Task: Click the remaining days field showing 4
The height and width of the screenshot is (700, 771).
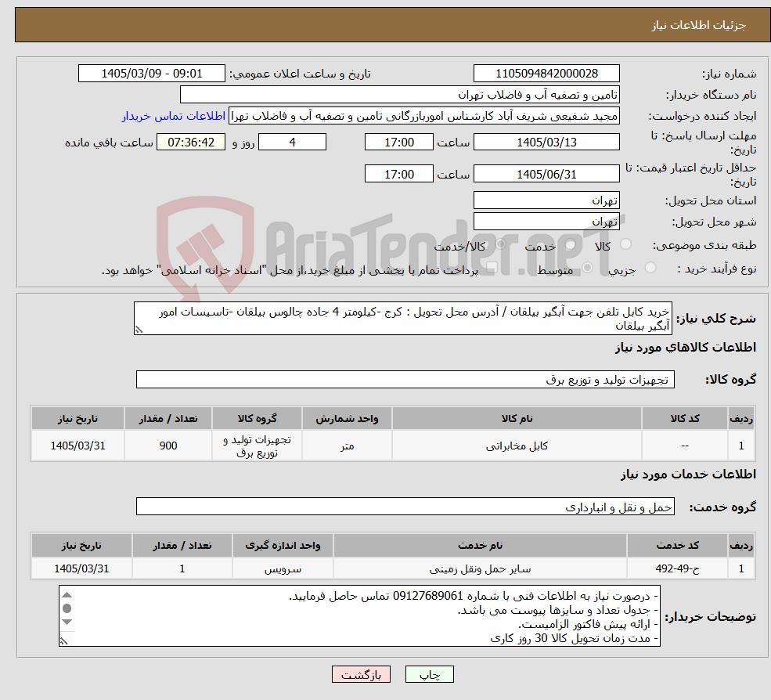Action: 292,143
